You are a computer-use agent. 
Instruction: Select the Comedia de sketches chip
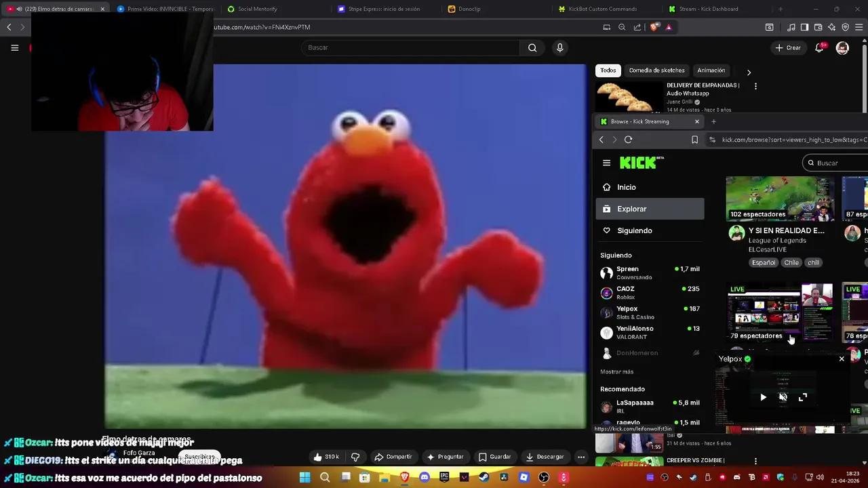click(656, 70)
